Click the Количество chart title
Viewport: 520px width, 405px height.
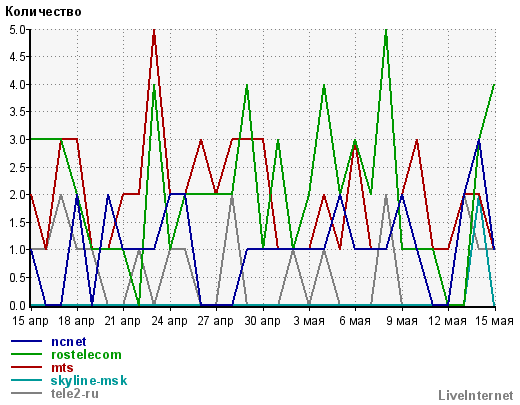(43, 12)
